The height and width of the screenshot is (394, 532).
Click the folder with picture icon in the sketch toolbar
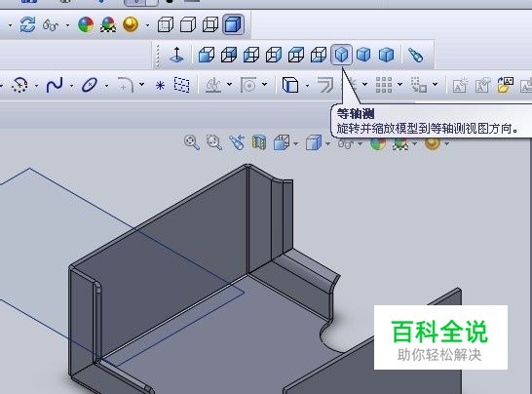coord(506,85)
